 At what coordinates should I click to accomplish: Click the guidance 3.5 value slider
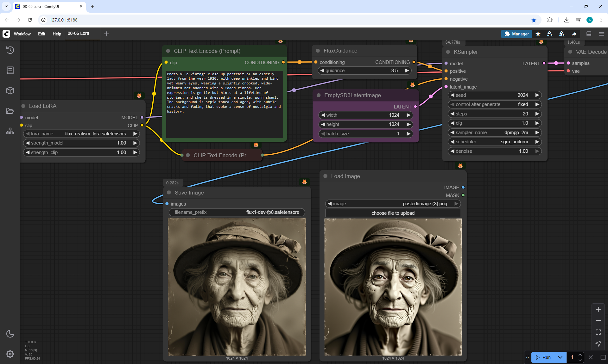[x=364, y=71]
